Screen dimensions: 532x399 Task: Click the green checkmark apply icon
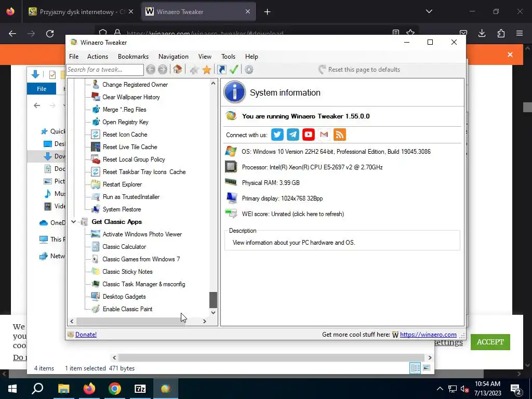point(234,70)
